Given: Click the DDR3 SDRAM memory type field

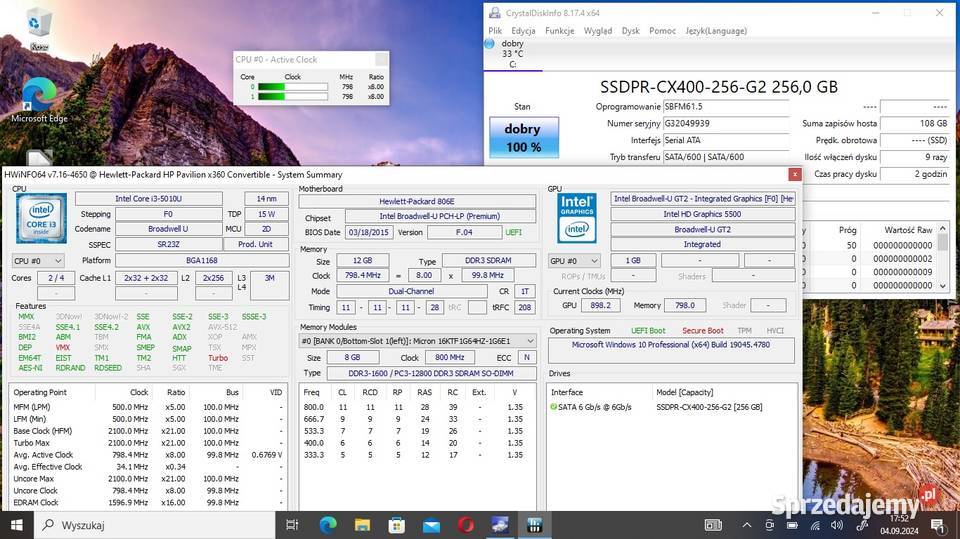Looking at the screenshot, I should (488, 260).
